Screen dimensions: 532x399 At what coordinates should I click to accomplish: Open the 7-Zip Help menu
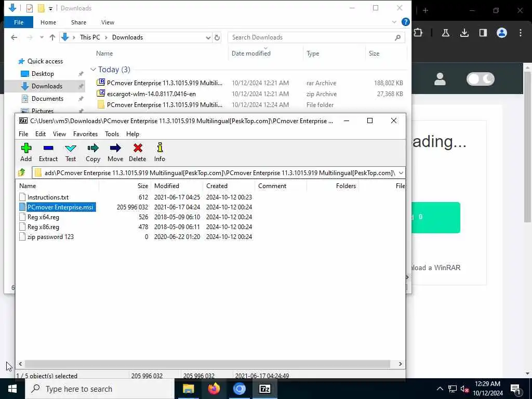[x=132, y=134]
